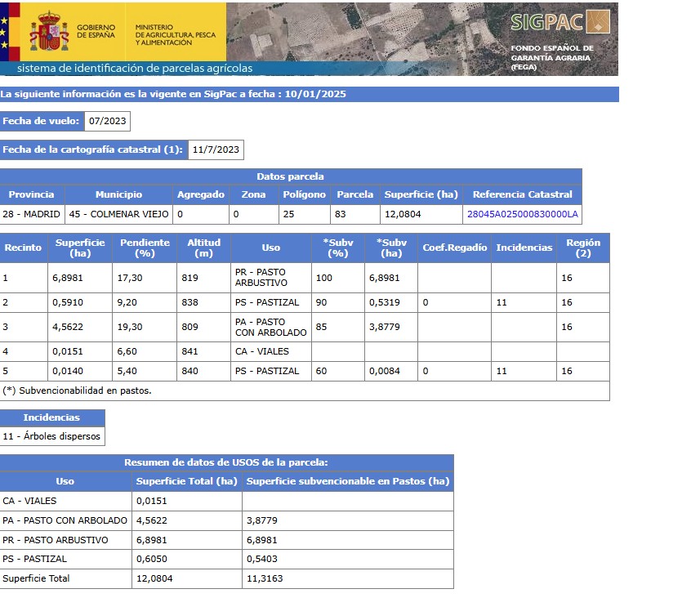
Task: Click the Referencia Catastral column header
Action: 522,194
